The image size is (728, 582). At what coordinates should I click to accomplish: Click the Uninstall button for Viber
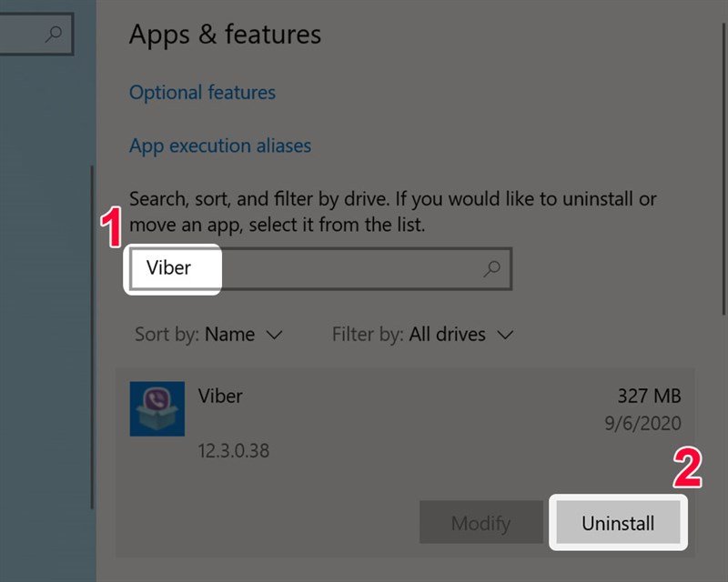coord(618,523)
